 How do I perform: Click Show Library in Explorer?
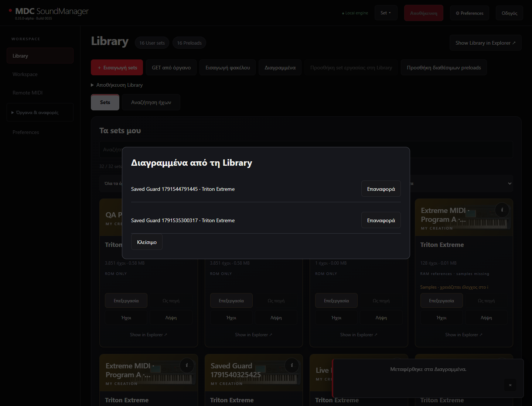point(485,43)
